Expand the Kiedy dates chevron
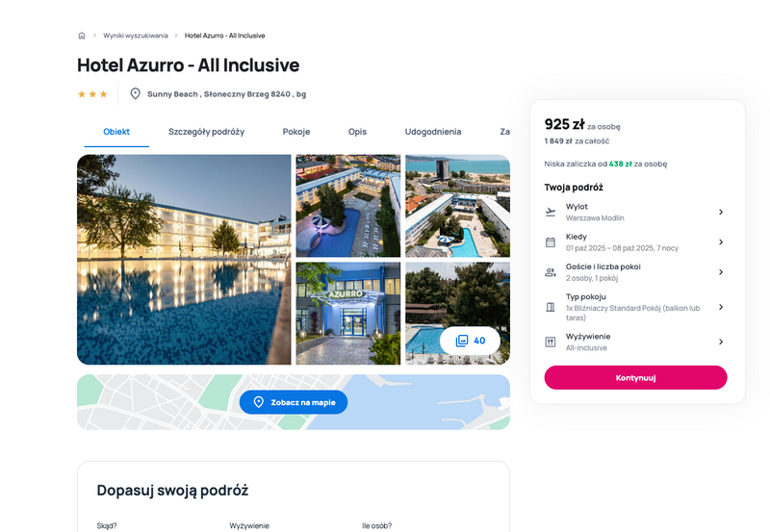This screenshot has height=532, width=770. tap(721, 242)
